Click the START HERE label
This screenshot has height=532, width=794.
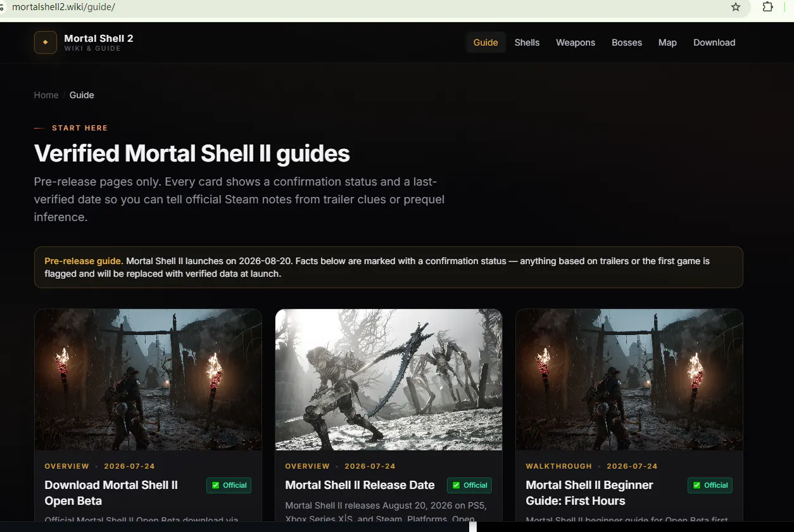[80, 128]
